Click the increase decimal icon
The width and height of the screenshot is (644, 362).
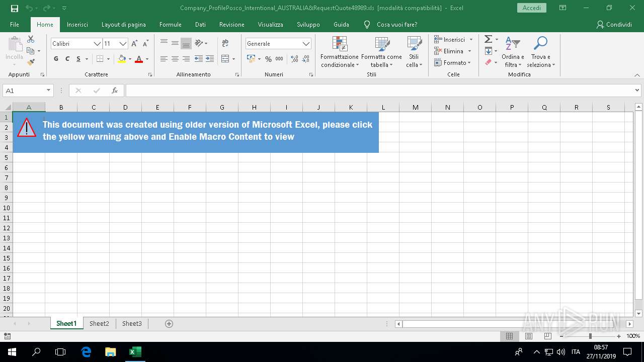[x=295, y=59]
